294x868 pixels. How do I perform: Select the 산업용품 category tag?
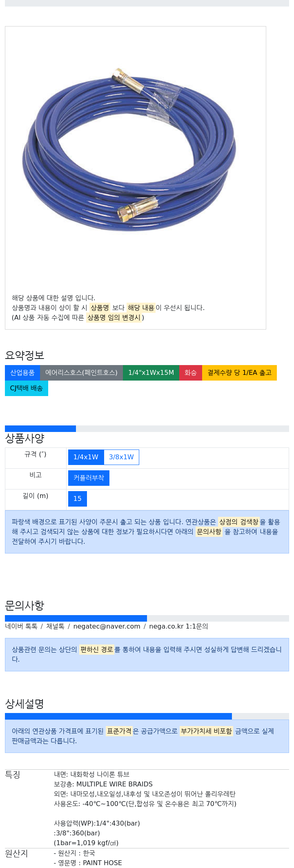(22, 373)
